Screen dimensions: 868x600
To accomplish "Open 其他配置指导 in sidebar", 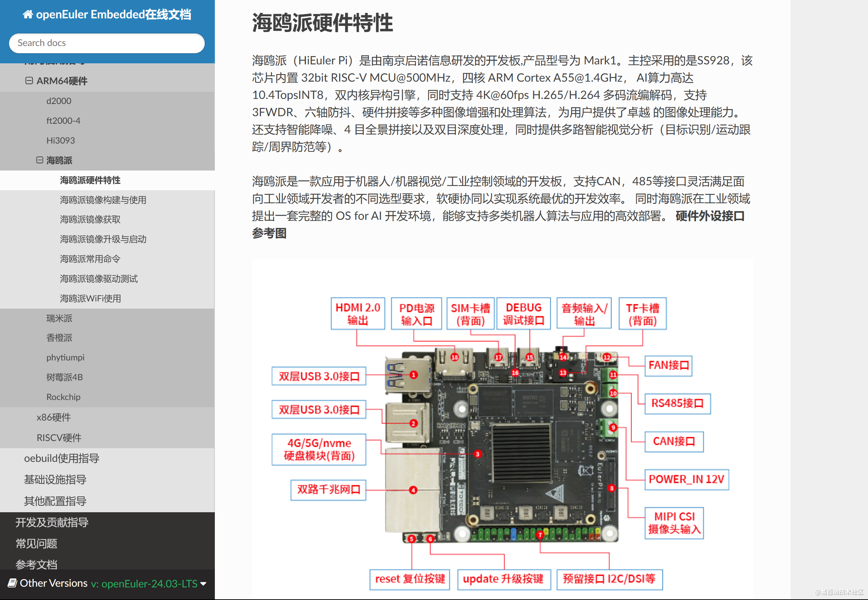I will click(x=55, y=501).
